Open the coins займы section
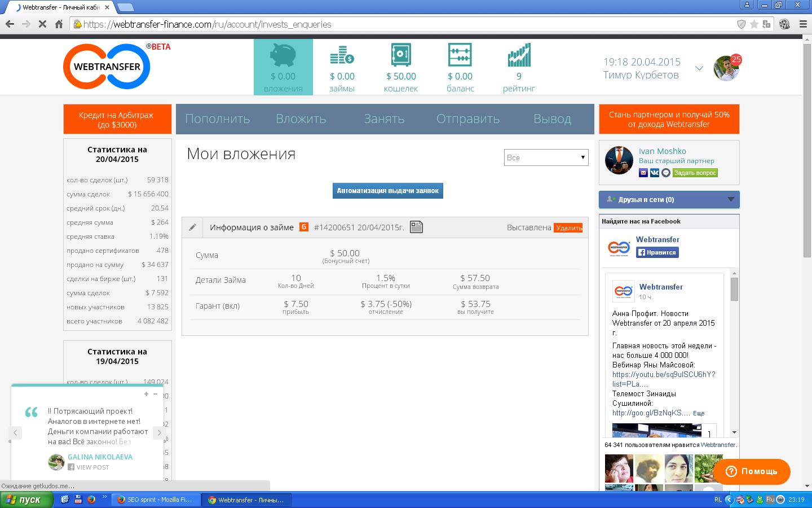 (342, 67)
